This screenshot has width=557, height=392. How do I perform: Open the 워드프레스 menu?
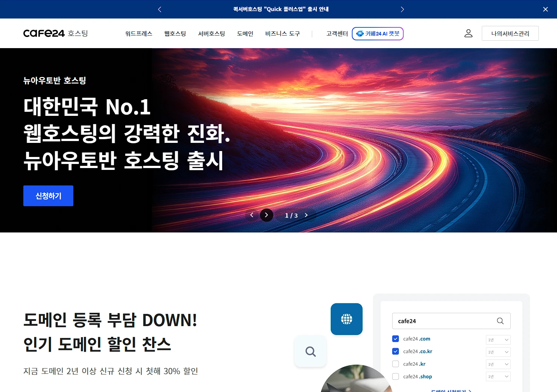tap(139, 34)
